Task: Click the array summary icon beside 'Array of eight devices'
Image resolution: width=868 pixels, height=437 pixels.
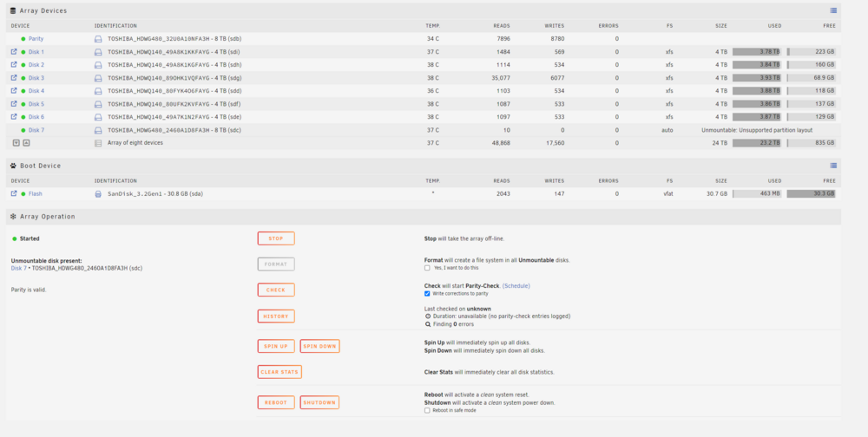Action: click(x=98, y=143)
